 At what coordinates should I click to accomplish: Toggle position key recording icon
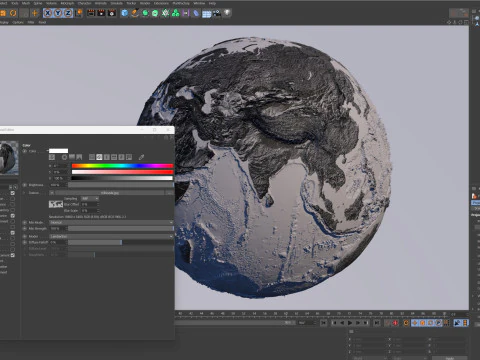click(415, 323)
